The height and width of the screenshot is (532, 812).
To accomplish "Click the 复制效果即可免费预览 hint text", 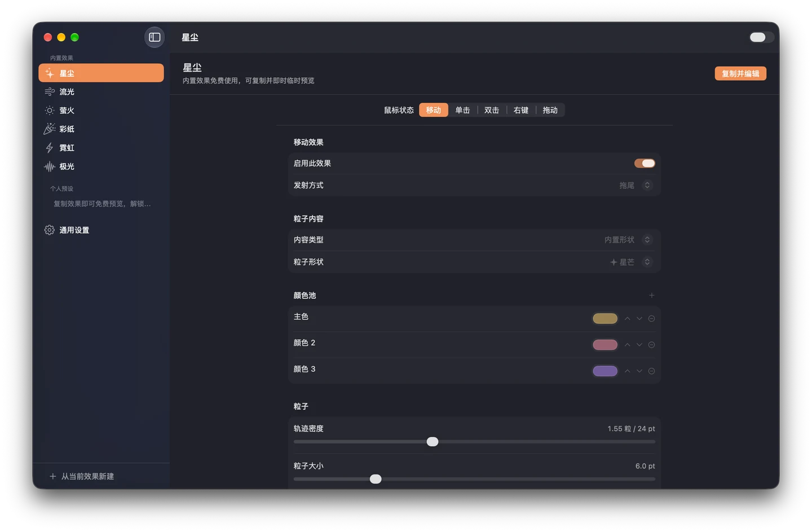I will pyautogui.click(x=102, y=204).
